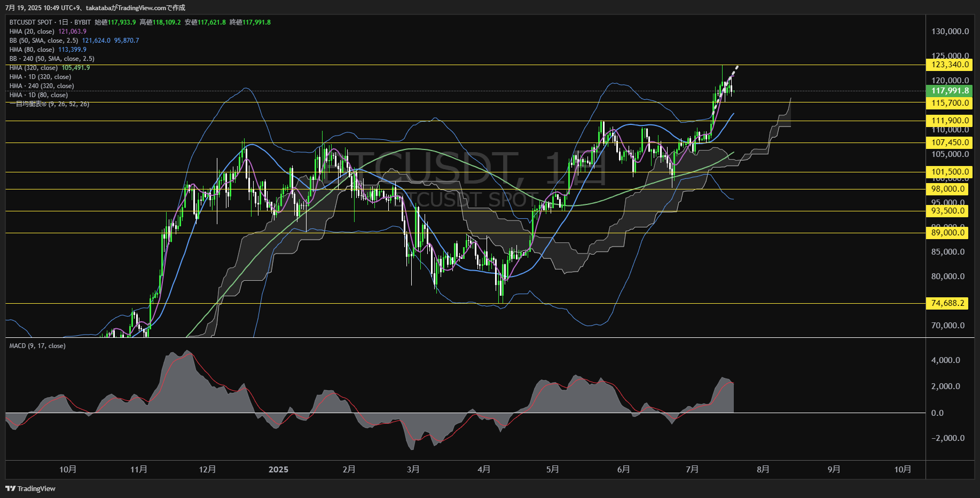Screen dimensions: 980x498
Task: Click the 98,000.0 yellow price label
Action: pyautogui.click(x=947, y=189)
